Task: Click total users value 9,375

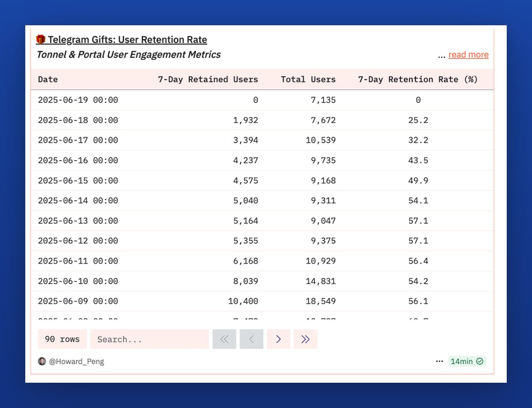Action: coord(324,241)
